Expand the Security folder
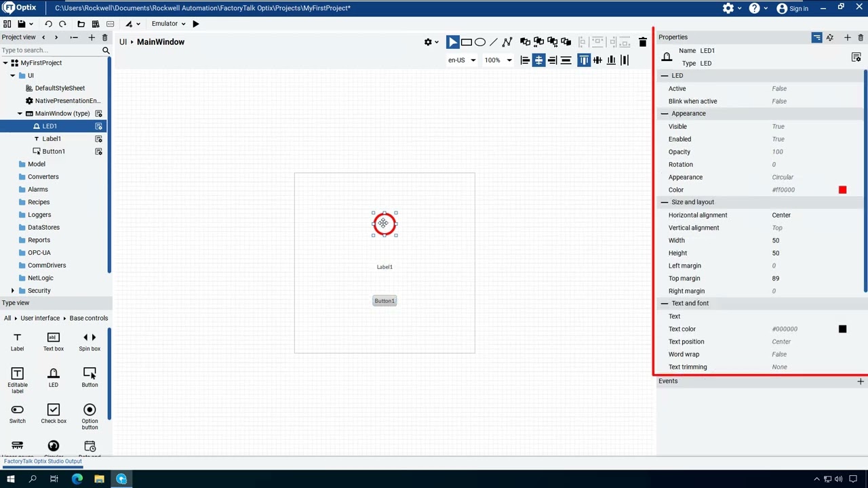 [12, 291]
